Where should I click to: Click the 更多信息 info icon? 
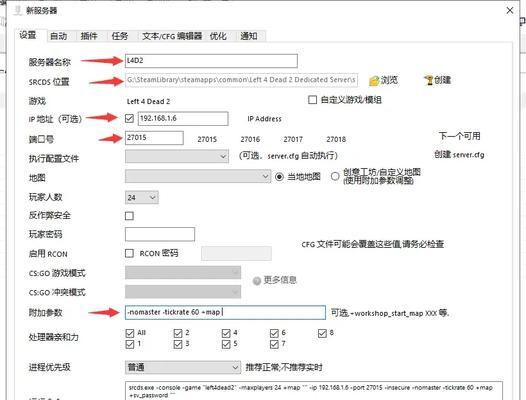point(257,281)
